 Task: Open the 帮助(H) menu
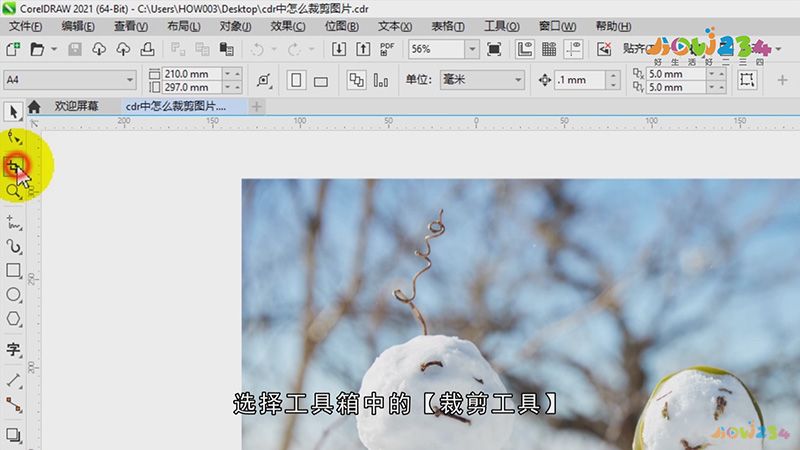[x=613, y=26]
